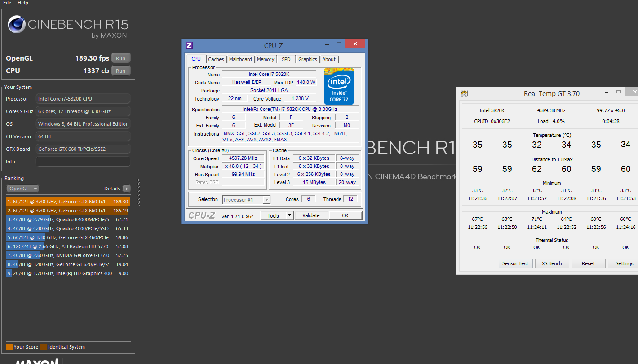Image resolution: width=638 pixels, height=364 pixels.
Task: Click the CPU-Z purple Z title icon
Action: coord(189,45)
